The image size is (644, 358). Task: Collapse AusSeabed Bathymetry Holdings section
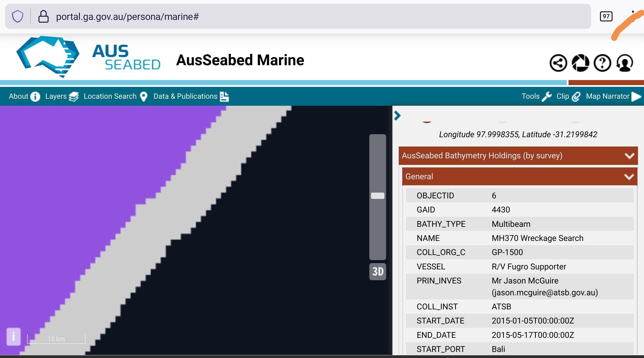pos(629,156)
